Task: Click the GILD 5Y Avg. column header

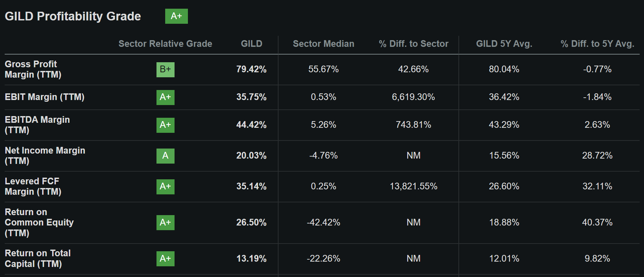Action: click(504, 44)
